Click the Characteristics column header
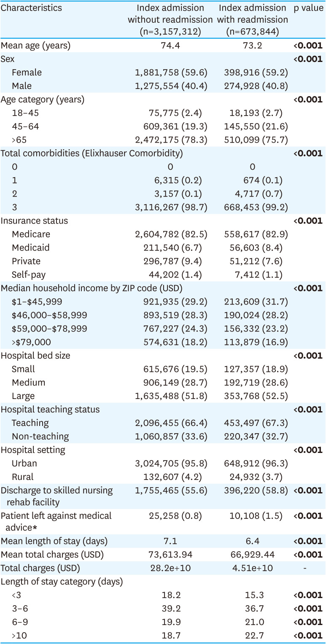Viewport: 326px width, 644px height. (x=31, y=8)
